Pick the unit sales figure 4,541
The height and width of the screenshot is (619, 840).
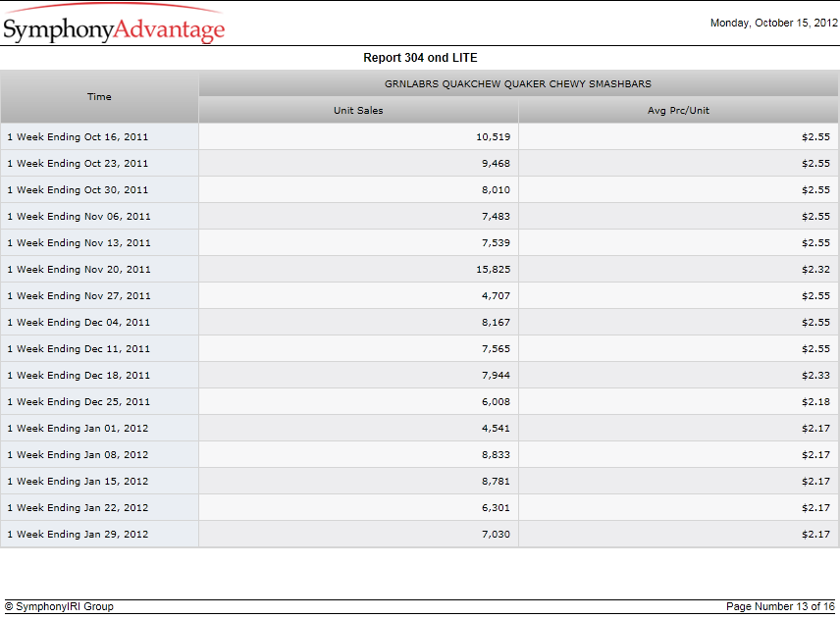point(497,429)
